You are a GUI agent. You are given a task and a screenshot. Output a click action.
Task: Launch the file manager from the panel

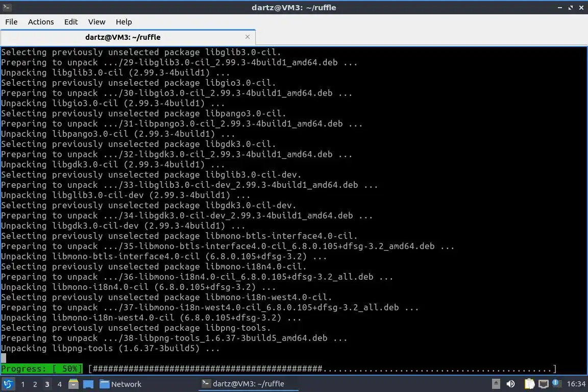pyautogui.click(x=73, y=384)
